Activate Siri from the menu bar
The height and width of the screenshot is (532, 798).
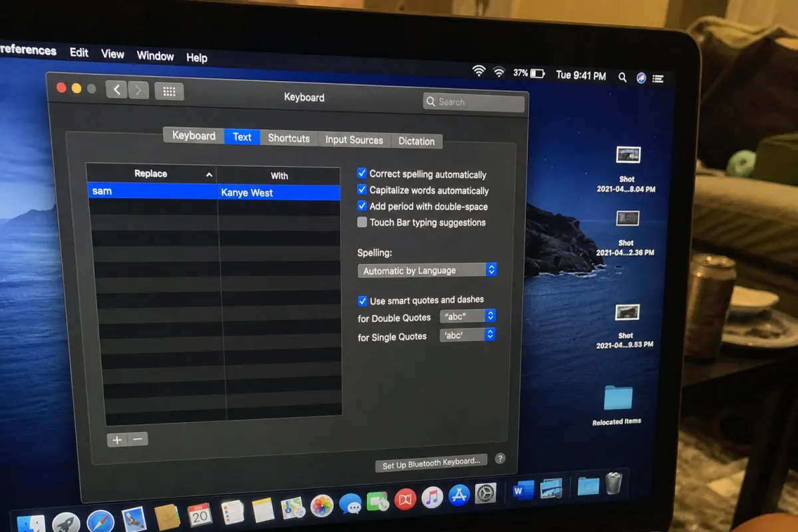pos(641,78)
